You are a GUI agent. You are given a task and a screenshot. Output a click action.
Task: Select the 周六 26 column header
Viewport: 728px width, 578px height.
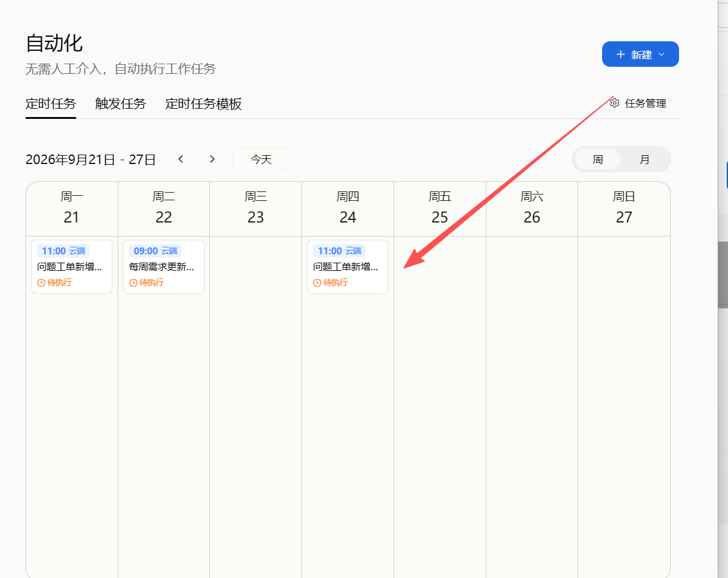532,209
